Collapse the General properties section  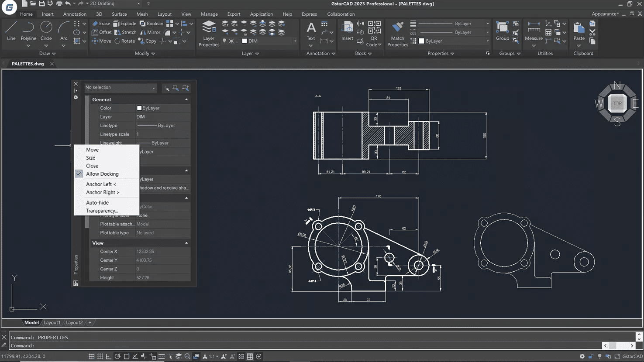pyautogui.click(x=186, y=100)
